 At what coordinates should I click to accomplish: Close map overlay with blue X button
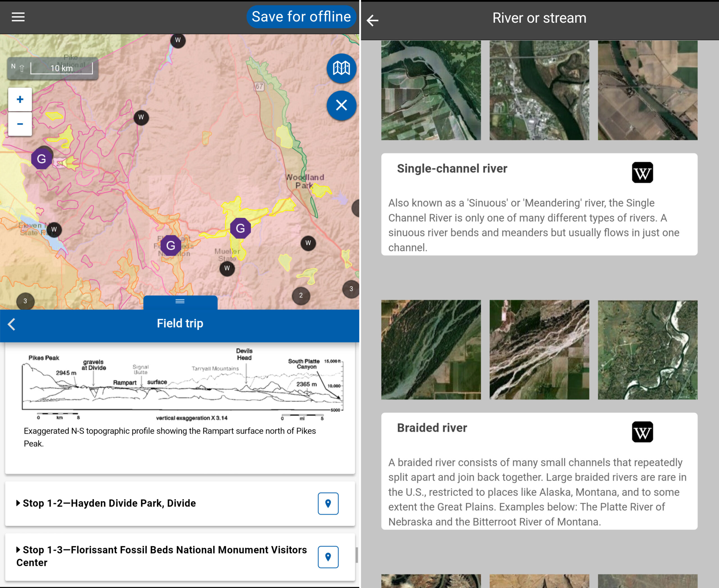click(x=341, y=105)
